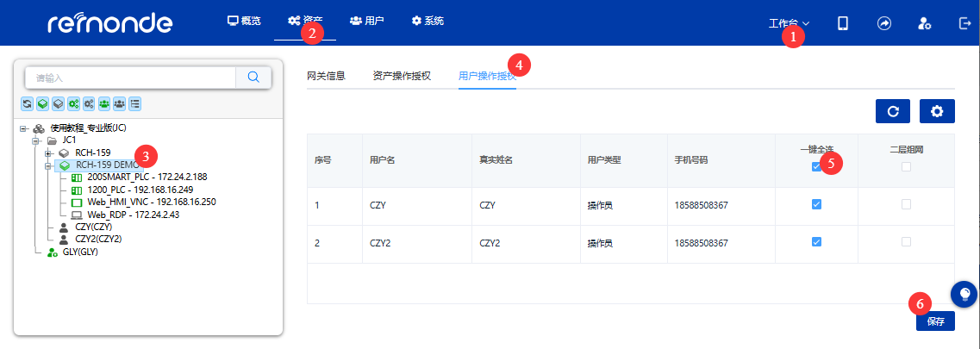This screenshot has width=980, height=349.
Task: Click the blue refresh table button
Action: (x=892, y=111)
